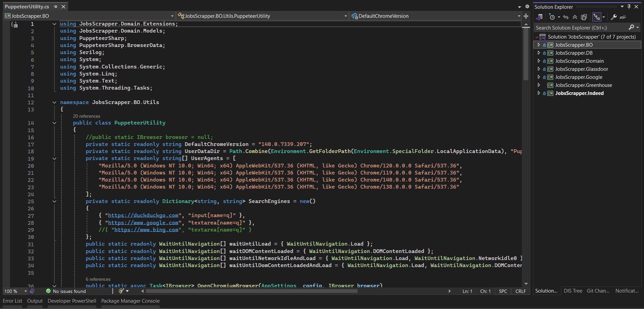
Task: Click the Show All Files icon
Action: tap(584, 17)
